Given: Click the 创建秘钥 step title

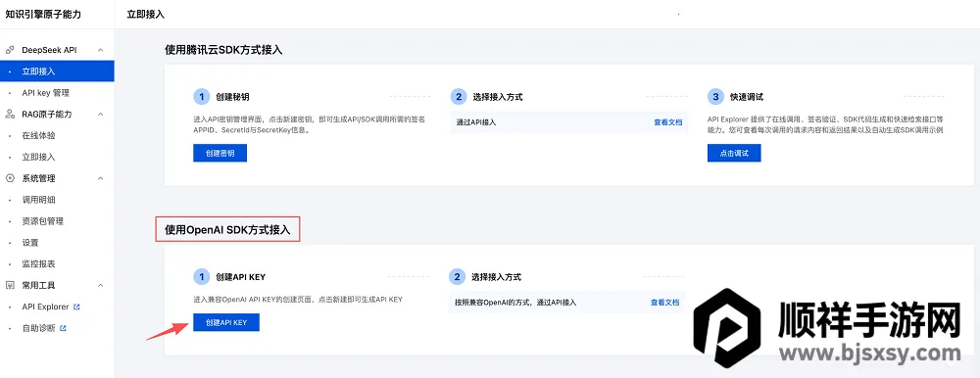Looking at the screenshot, I should (x=233, y=97).
